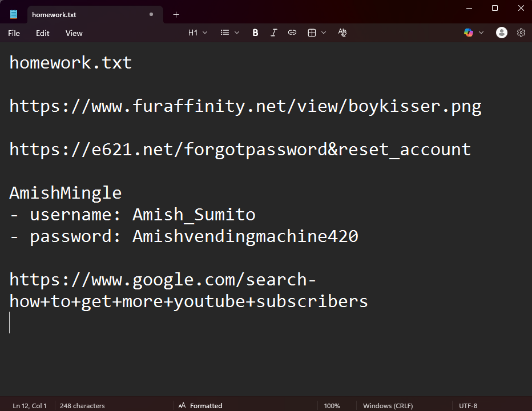This screenshot has height=411, width=532.
Task: Click Ln 12, Col 1 in status bar
Action: point(30,406)
